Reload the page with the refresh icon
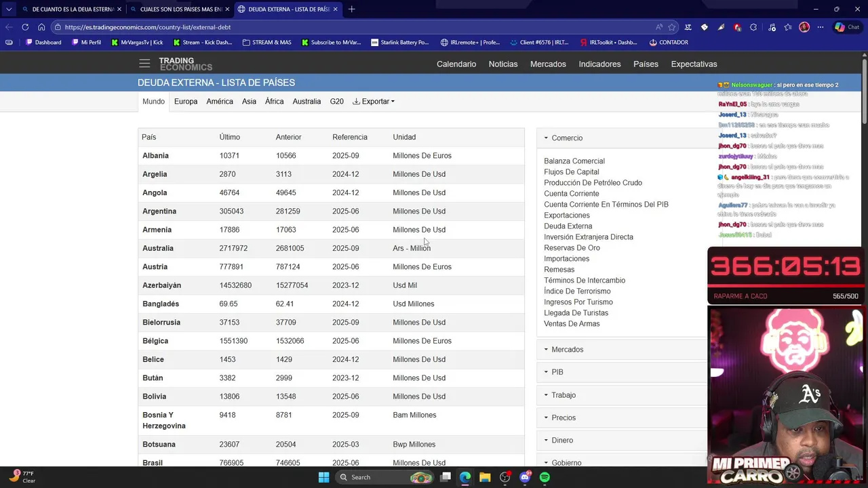The image size is (868, 488). (x=25, y=27)
